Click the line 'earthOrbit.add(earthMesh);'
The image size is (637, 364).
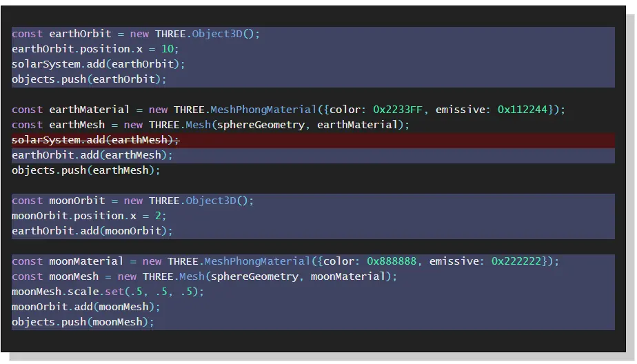pos(92,155)
